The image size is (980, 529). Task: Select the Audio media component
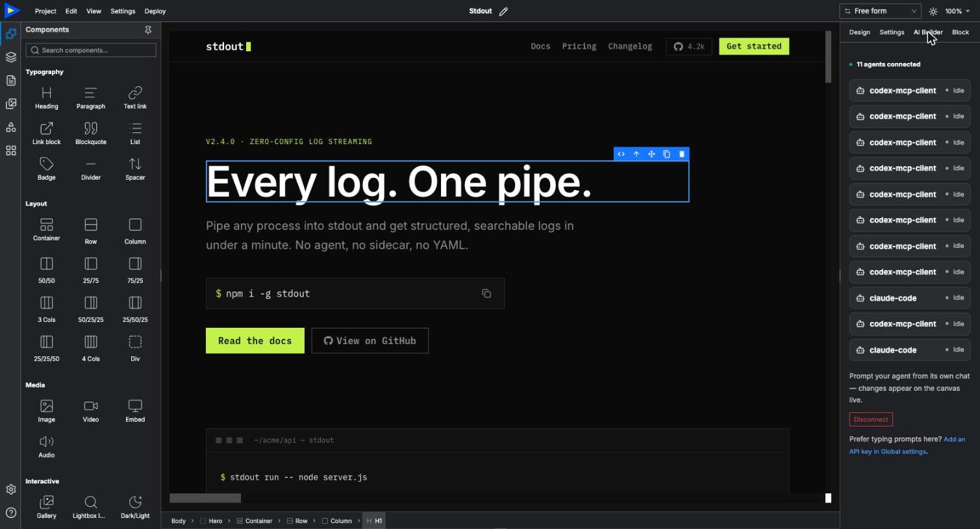click(x=47, y=447)
